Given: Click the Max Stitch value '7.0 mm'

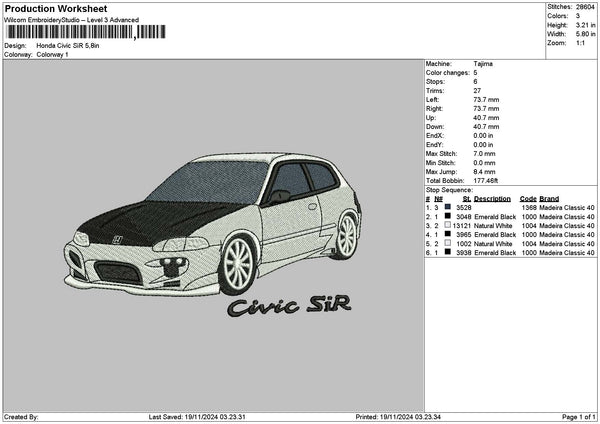Looking at the screenshot, I should click(x=484, y=154).
